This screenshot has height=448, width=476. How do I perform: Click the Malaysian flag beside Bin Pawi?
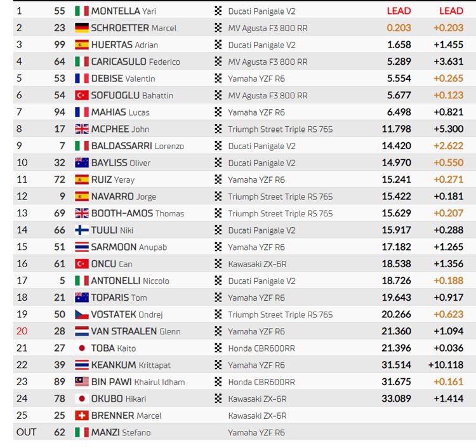coord(82,382)
